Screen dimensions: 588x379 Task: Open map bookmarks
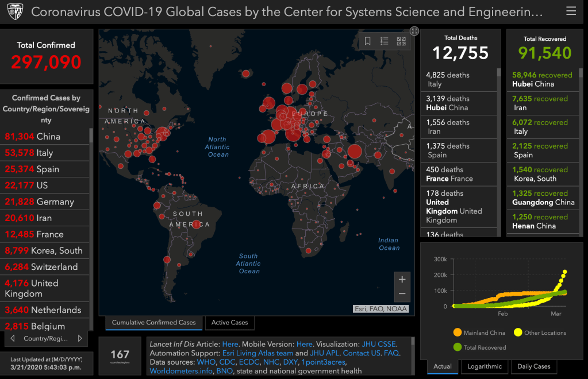click(x=368, y=41)
